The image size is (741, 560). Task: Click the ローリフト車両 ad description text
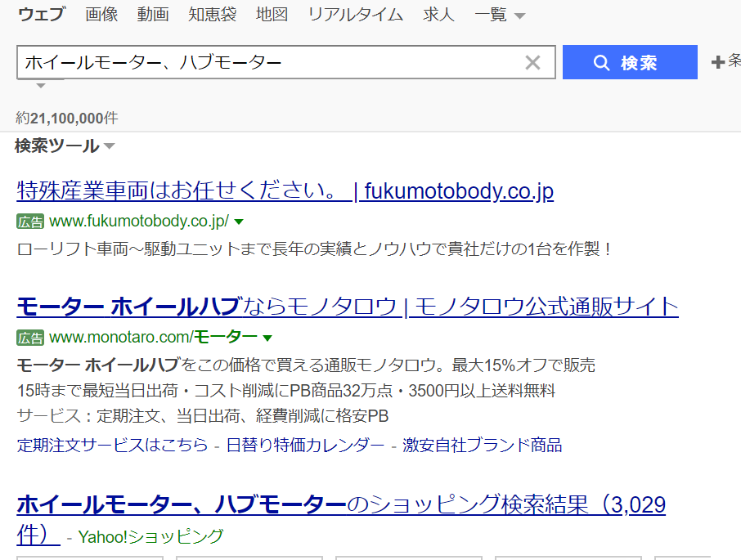(315, 249)
